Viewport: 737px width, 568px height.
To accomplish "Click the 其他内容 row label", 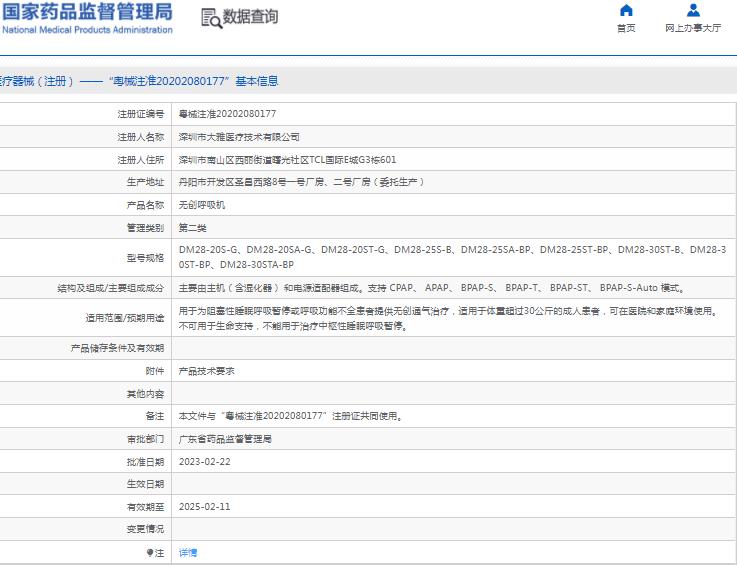I will [x=145, y=394].
